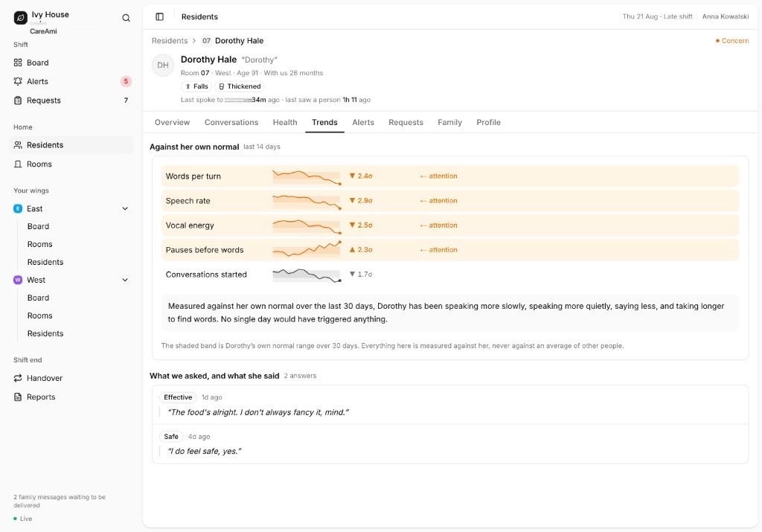The height and width of the screenshot is (532, 762).
Task: Click the East wing badge icon
Action: tap(18, 208)
